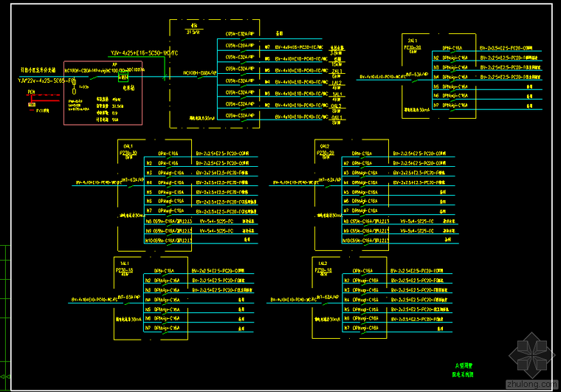Select the VV-5x4-SC25-FC label on 0AL1 row N9
This screenshot has width=561, height=392.
(x=216, y=230)
